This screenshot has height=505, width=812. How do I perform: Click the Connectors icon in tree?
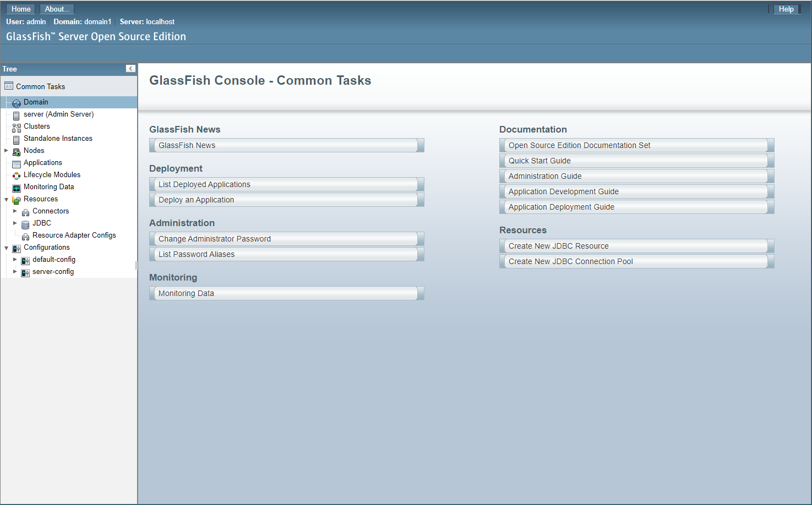pos(25,212)
